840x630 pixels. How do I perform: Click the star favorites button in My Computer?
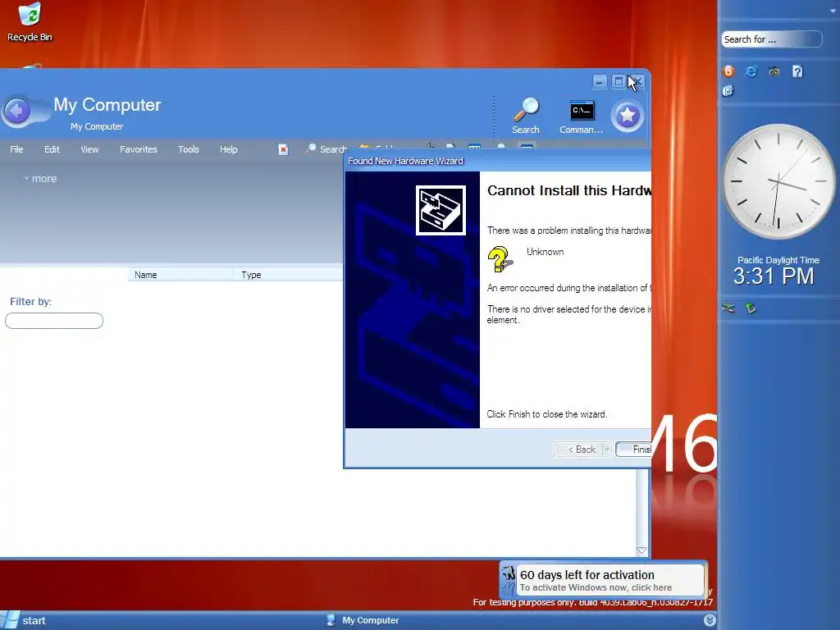tap(628, 115)
